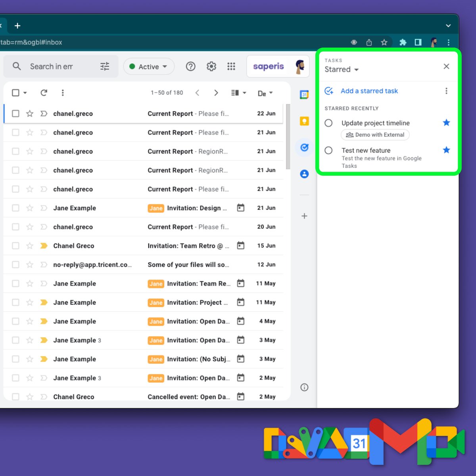
Task: Click the account avatar next to saperis
Action: [x=300, y=66]
